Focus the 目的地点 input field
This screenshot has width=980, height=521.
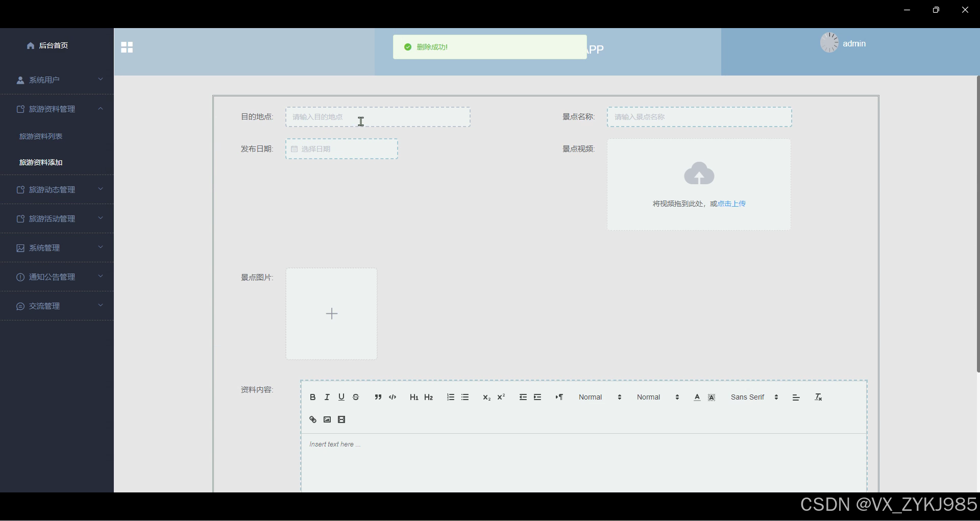point(378,117)
